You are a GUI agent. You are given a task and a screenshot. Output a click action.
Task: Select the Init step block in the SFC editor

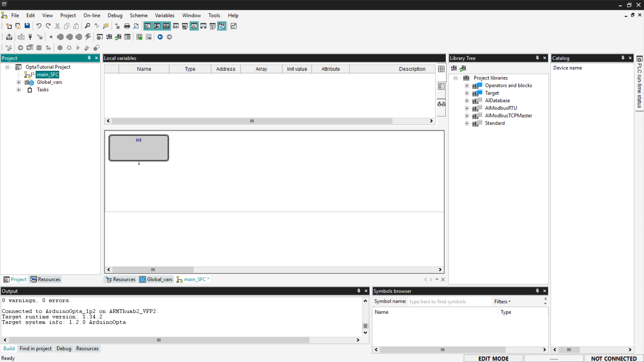click(139, 148)
